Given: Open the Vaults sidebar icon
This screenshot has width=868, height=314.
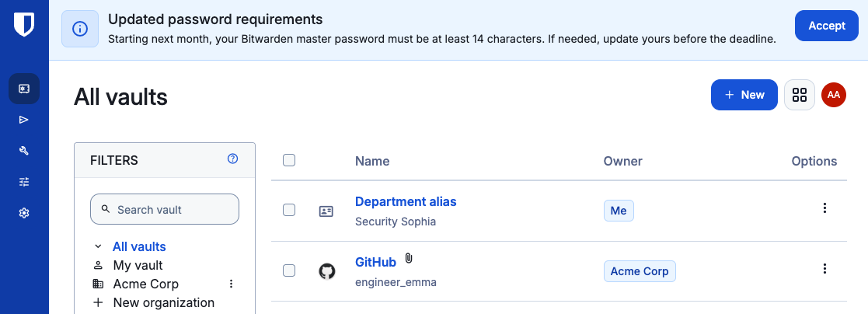Looking at the screenshot, I should (x=24, y=89).
